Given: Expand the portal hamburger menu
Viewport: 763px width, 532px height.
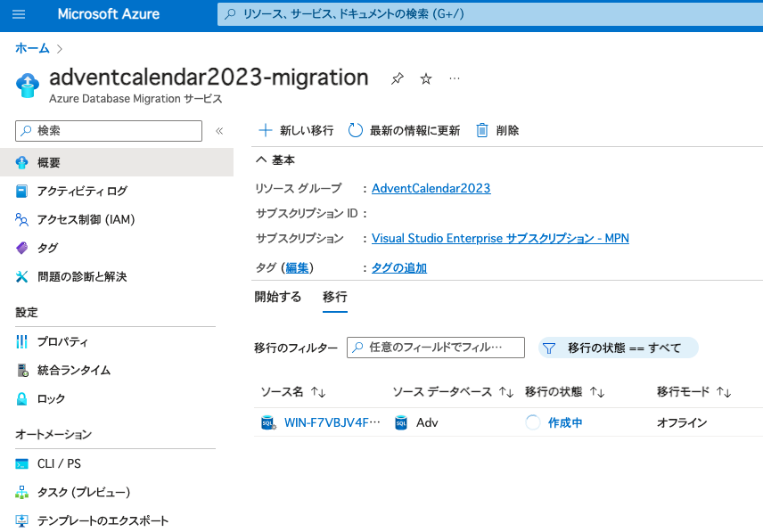Looking at the screenshot, I should coord(20,14).
